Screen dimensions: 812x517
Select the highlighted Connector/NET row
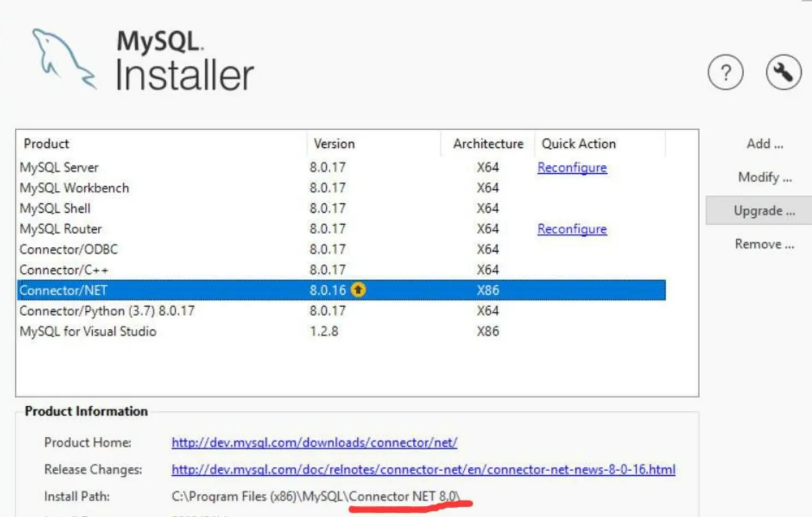(341, 290)
